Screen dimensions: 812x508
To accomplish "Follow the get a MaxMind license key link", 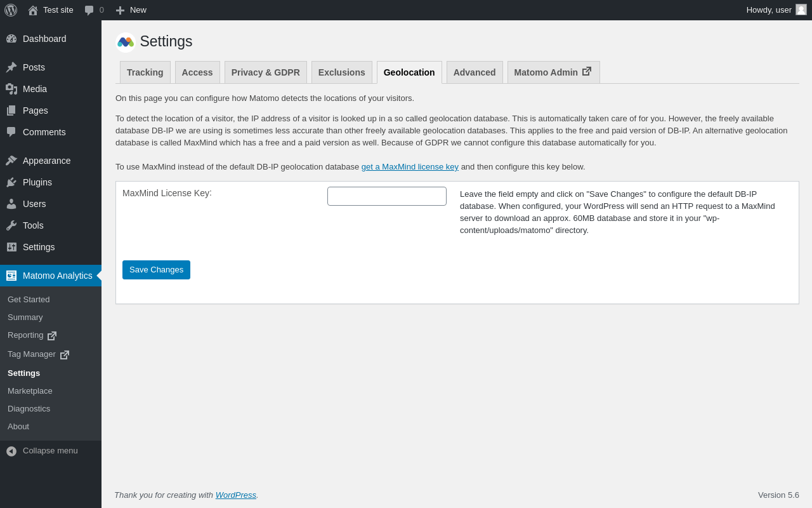I will 410,167.
